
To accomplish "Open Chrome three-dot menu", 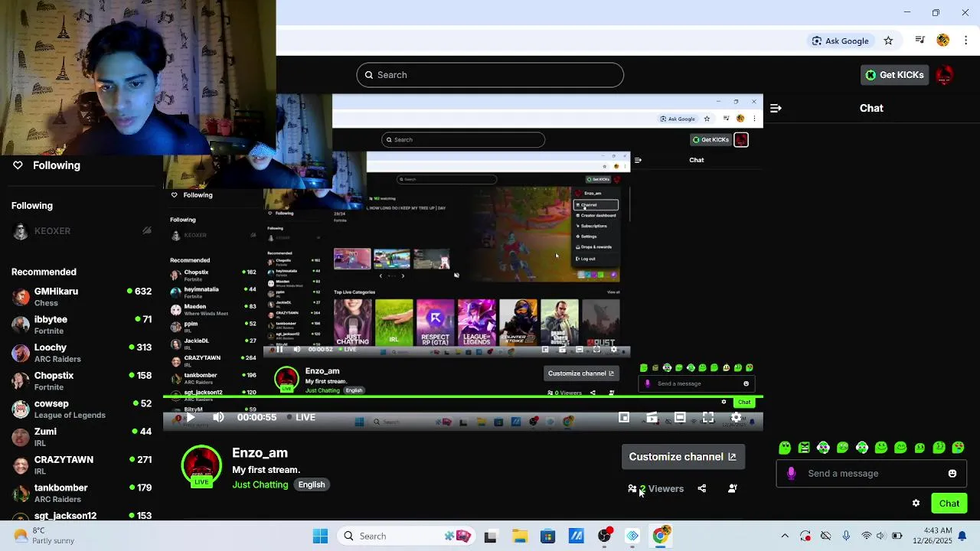I will click(966, 41).
